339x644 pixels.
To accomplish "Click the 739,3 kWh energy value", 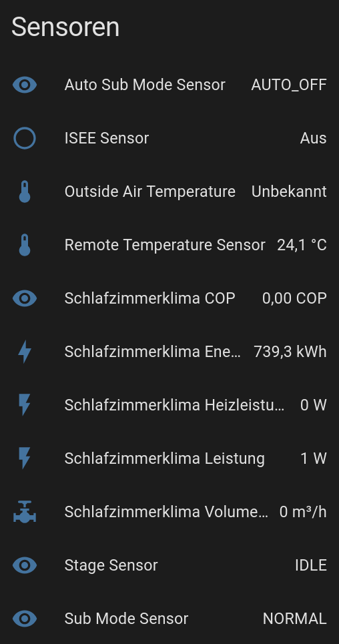I will click(x=290, y=352).
